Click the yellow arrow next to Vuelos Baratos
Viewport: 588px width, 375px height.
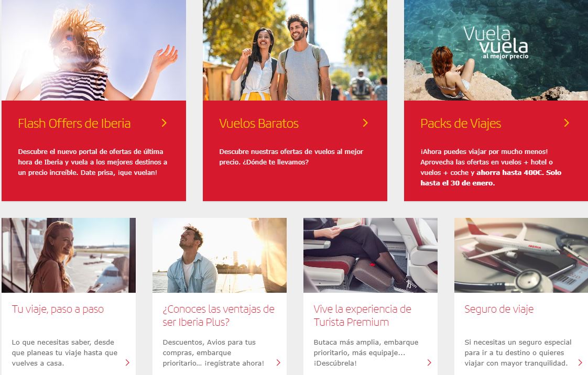point(365,123)
